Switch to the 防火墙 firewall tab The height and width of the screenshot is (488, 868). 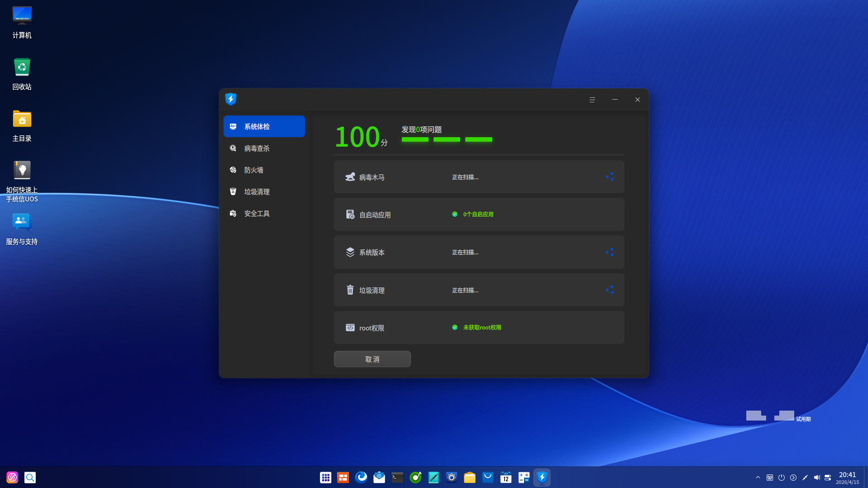pyautogui.click(x=253, y=170)
